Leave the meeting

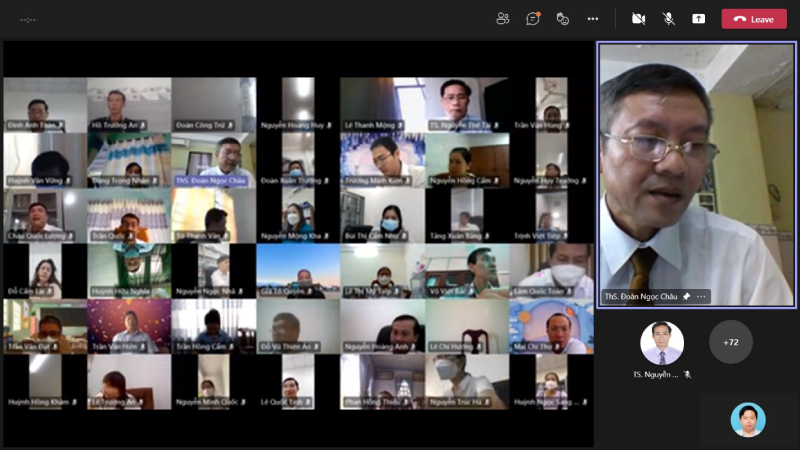click(x=754, y=18)
